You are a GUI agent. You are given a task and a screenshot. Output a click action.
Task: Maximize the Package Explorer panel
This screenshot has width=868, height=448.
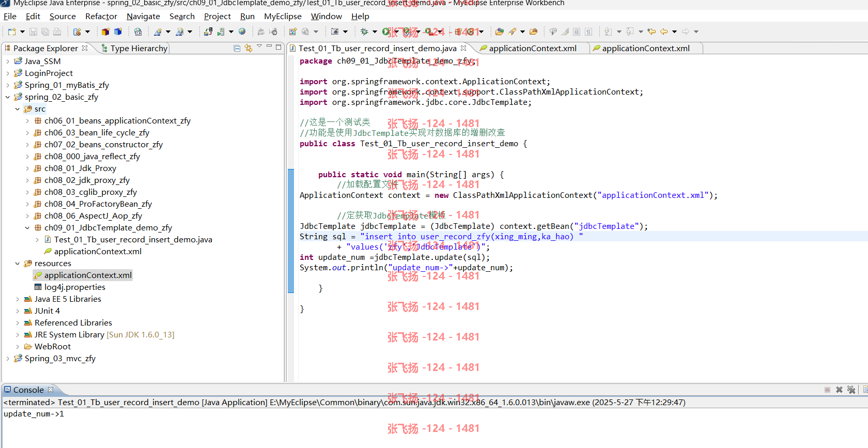tap(278, 47)
